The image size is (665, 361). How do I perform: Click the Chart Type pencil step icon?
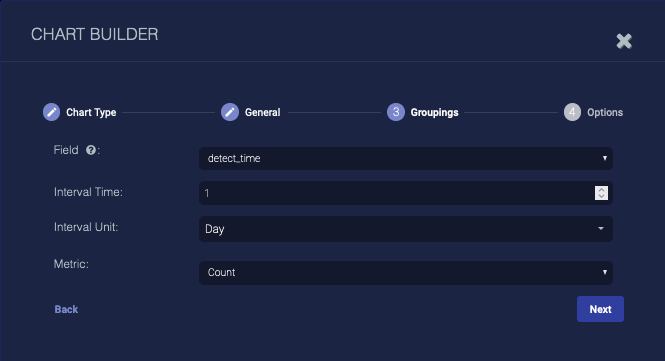tap(51, 112)
